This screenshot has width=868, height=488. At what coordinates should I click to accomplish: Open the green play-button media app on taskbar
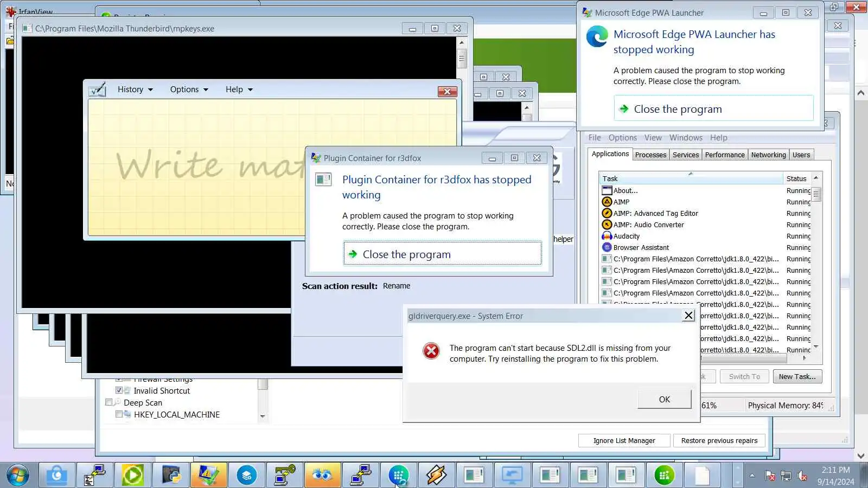[133, 476]
